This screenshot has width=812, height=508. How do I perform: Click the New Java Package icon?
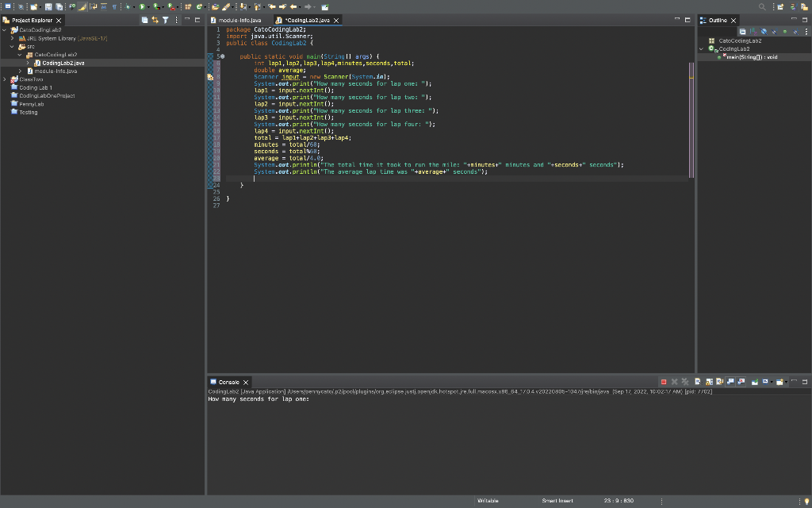click(188, 6)
